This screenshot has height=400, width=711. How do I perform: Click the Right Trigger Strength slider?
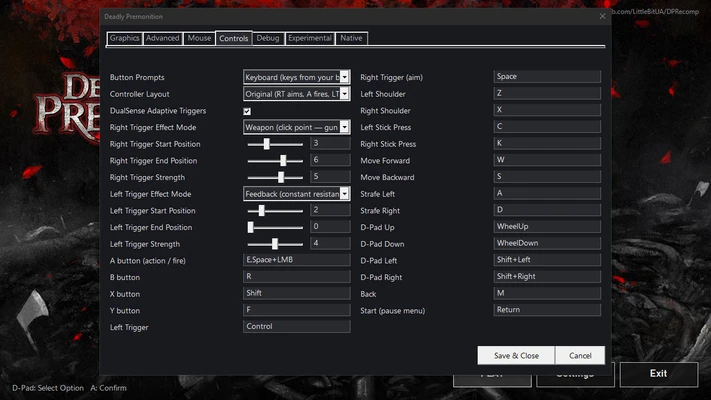tap(275, 177)
